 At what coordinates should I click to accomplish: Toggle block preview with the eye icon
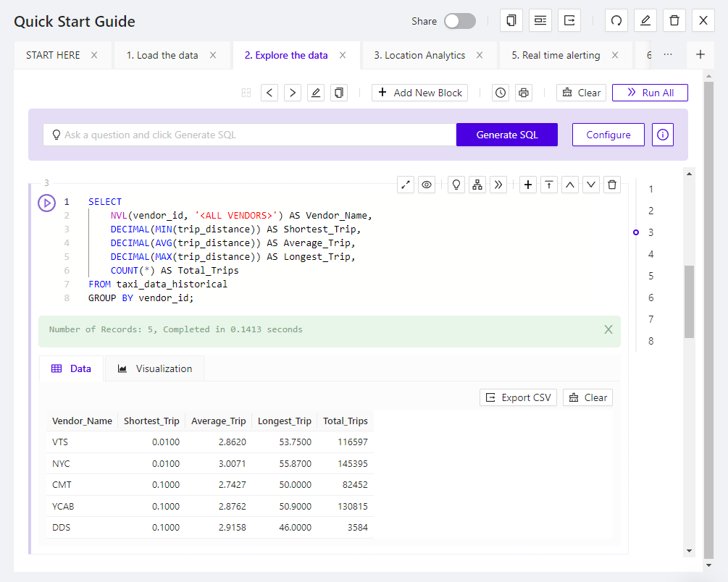[x=427, y=185]
